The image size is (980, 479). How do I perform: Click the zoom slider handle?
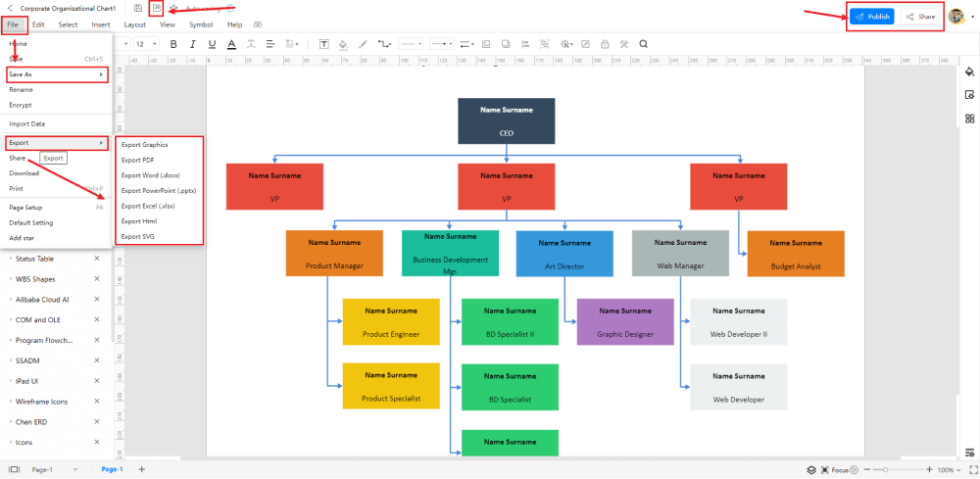point(885,469)
